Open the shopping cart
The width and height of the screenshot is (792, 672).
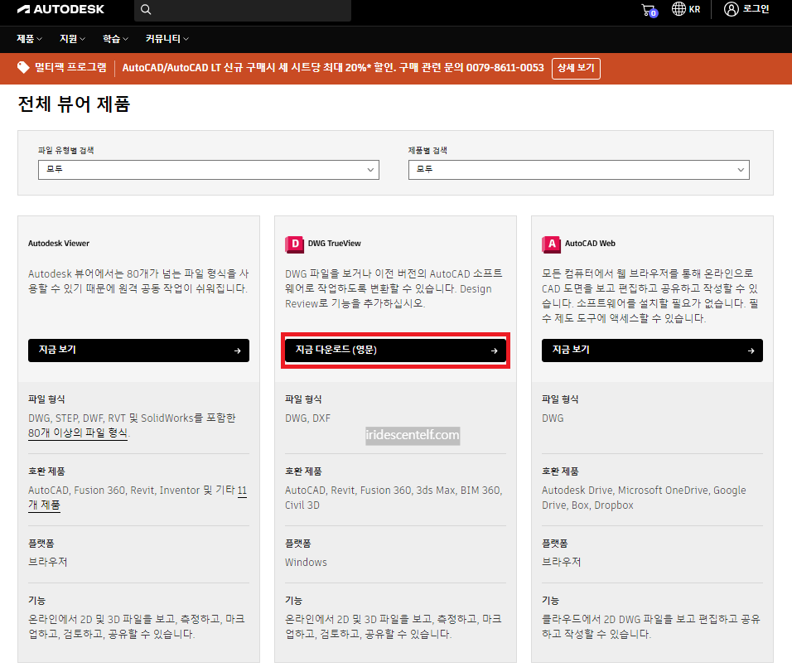coord(649,10)
